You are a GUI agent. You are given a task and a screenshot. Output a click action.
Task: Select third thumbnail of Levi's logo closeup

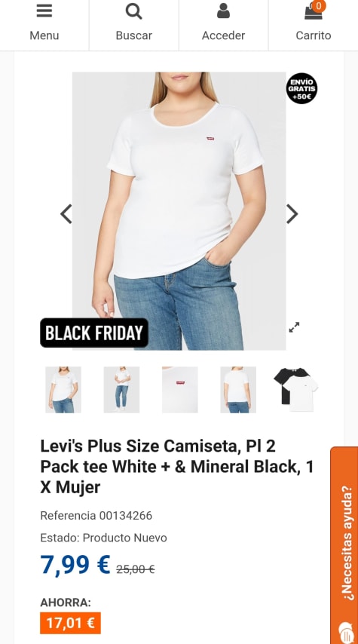click(x=180, y=390)
